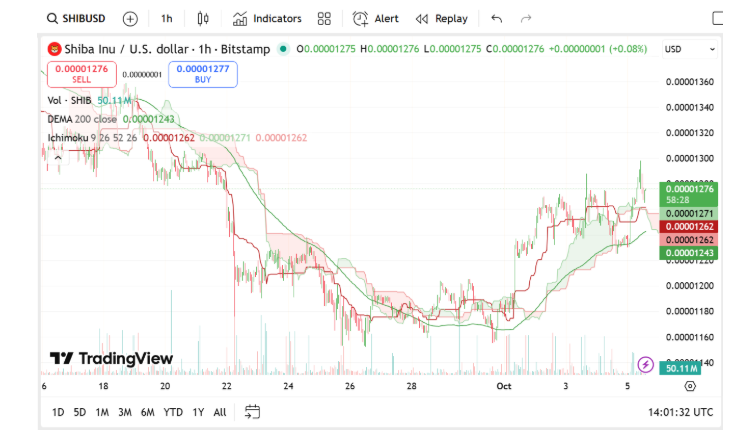739x437 pixels.
Task: Open the Indicators panel
Action: tap(267, 18)
